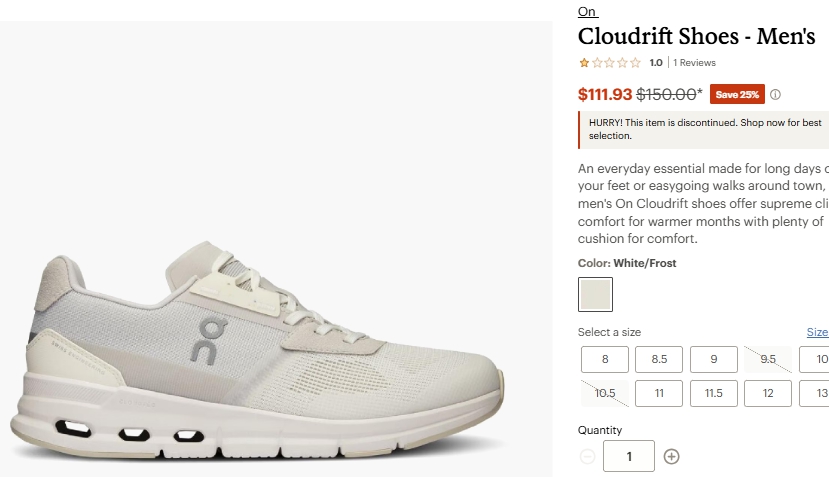Open the Size chart link
Screen dimensions: 829x477
pos(817,332)
